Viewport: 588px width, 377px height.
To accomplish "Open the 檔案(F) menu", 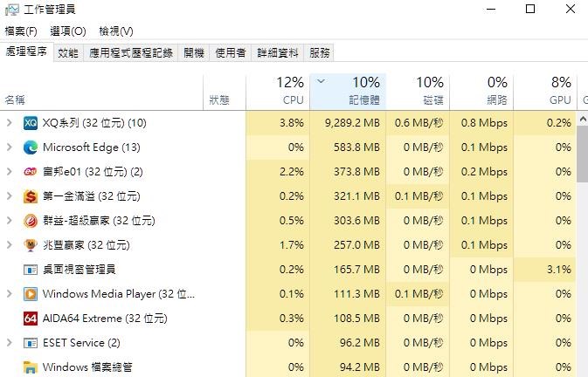I will [x=21, y=31].
